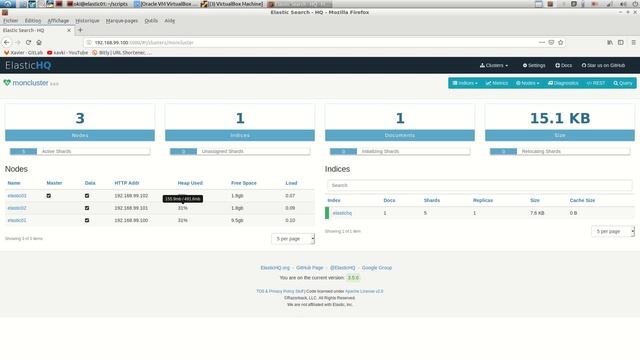Image resolution: width=640 pixels, height=360 pixels.
Task: Open Diagnostics from the teal toolbar
Action: point(563,83)
